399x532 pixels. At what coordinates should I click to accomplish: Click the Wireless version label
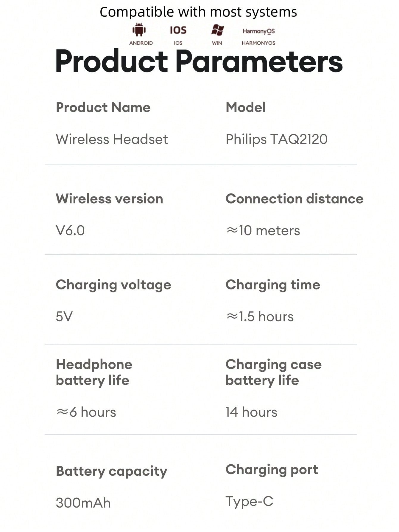click(x=109, y=199)
